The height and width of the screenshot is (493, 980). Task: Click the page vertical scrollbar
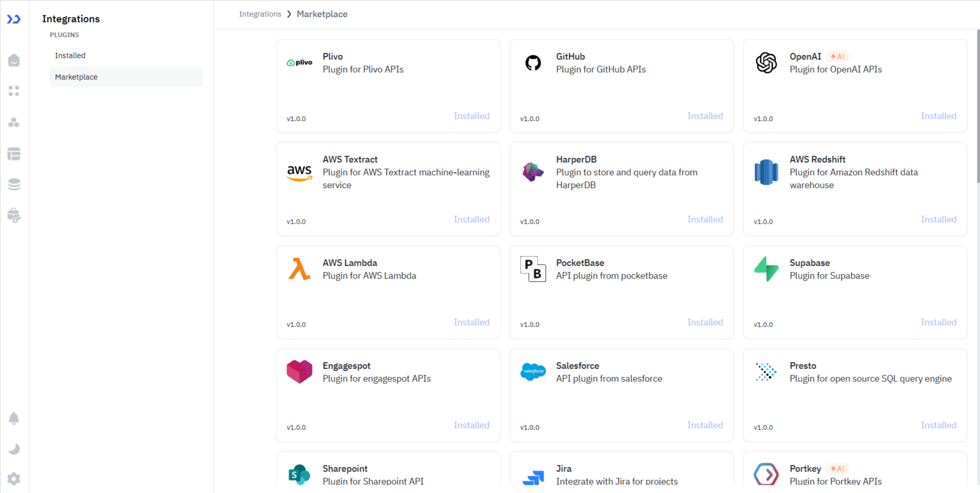[977, 106]
